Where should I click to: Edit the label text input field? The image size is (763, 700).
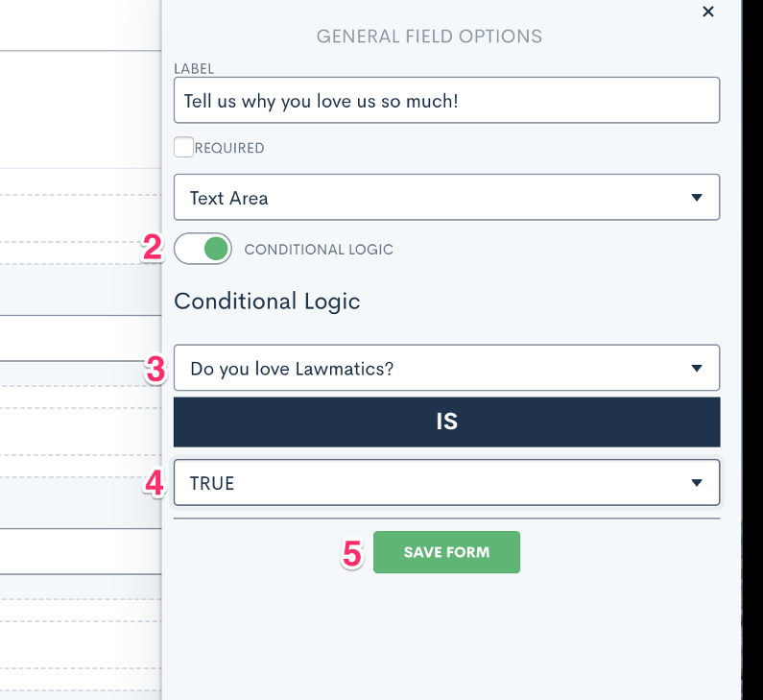[446, 100]
